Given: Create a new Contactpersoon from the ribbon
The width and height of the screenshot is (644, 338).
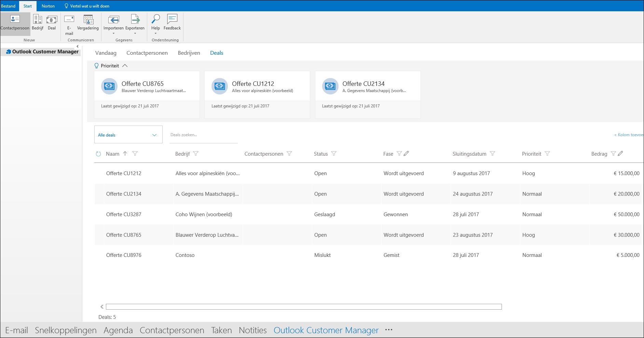Looking at the screenshot, I should coord(15,23).
